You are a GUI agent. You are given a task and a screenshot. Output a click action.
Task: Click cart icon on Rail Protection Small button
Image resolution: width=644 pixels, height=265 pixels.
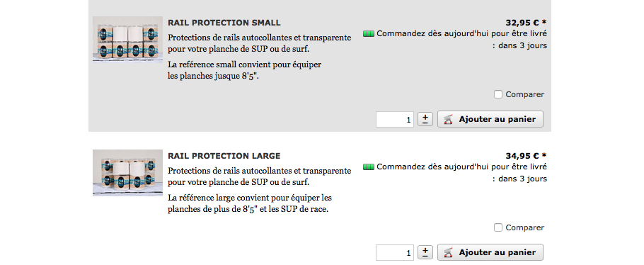[x=449, y=119]
